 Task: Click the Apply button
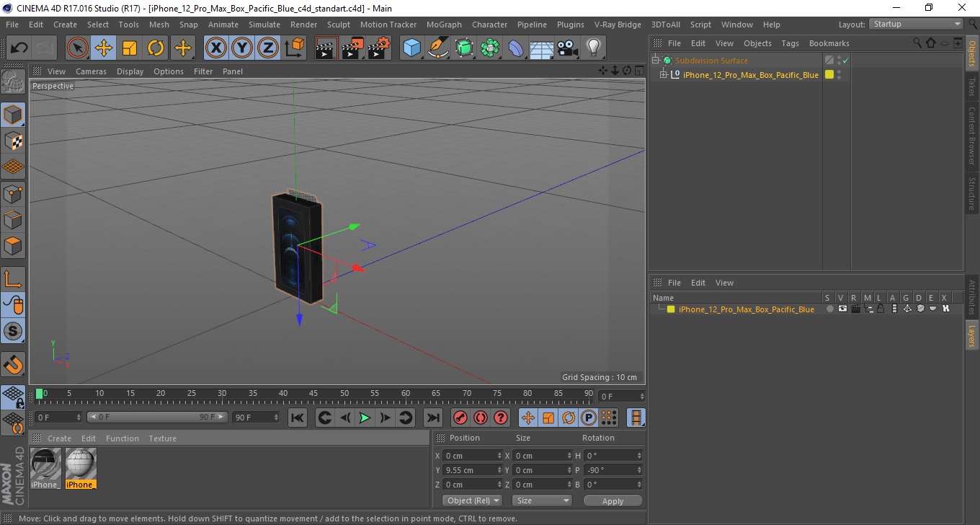pyautogui.click(x=612, y=500)
